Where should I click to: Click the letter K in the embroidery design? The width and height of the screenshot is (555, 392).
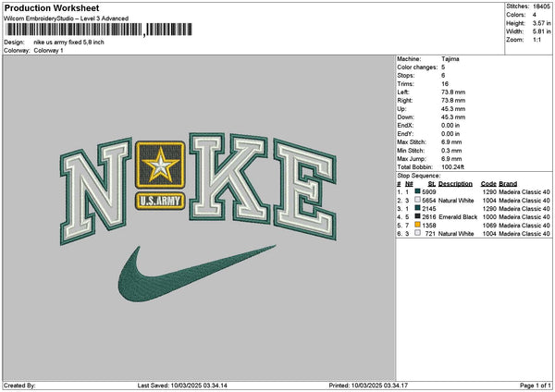(x=229, y=178)
